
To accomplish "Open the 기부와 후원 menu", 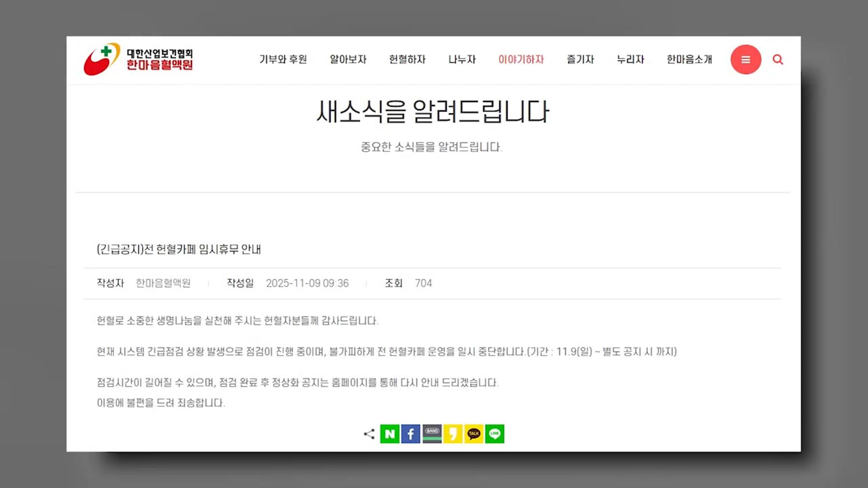I will 283,59.
